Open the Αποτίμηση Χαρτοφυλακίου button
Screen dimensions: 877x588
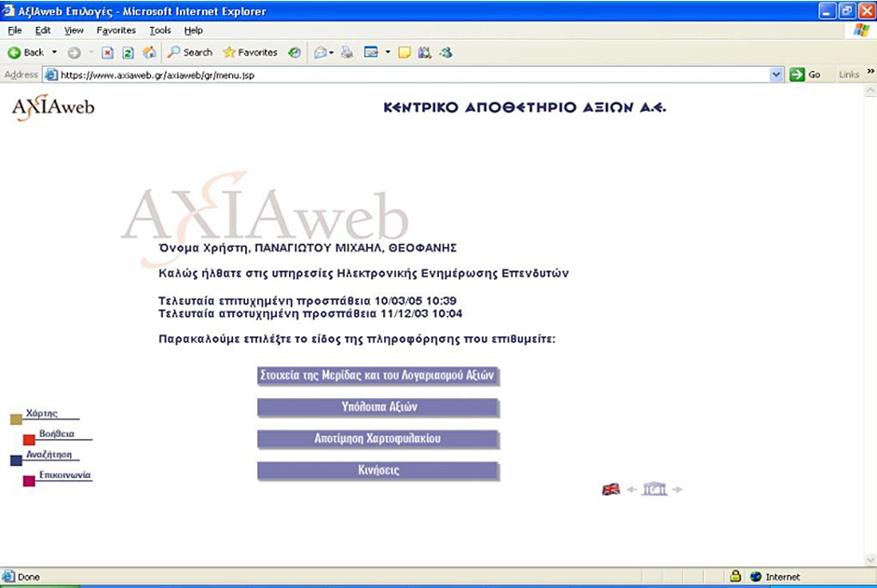pyautogui.click(x=377, y=439)
